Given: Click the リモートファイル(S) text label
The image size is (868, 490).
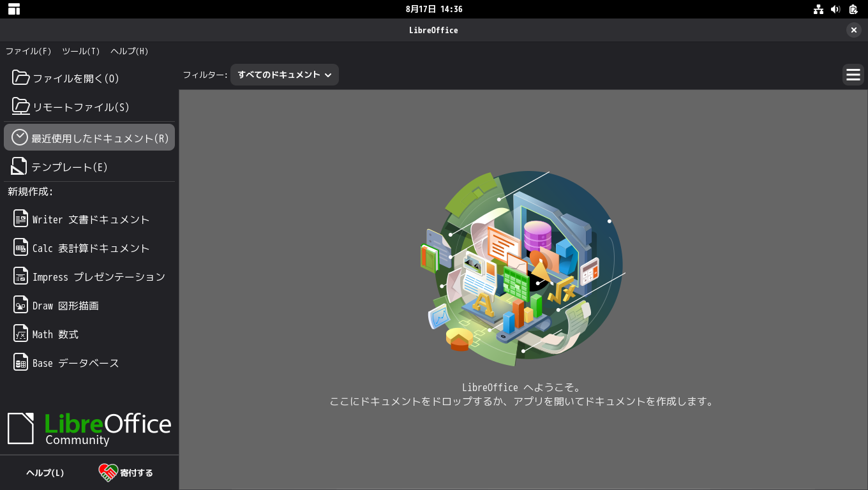Looking at the screenshot, I should [x=81, y=107].
